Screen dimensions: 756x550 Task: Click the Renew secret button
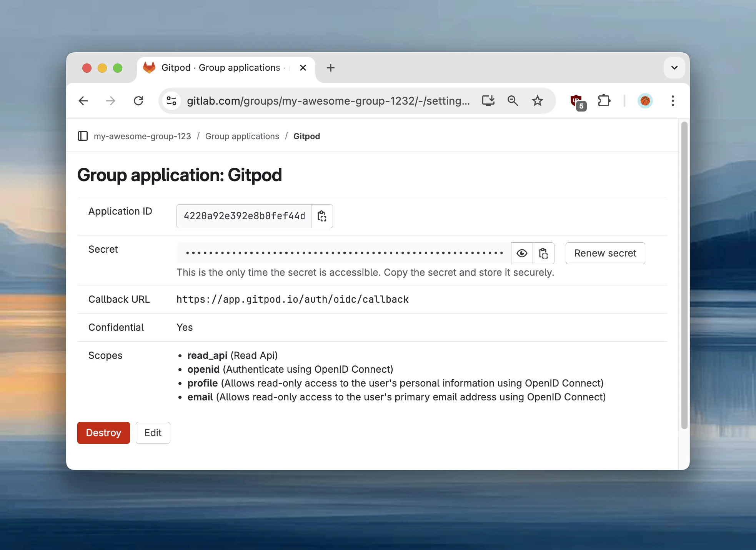click(x=605, y=253)
